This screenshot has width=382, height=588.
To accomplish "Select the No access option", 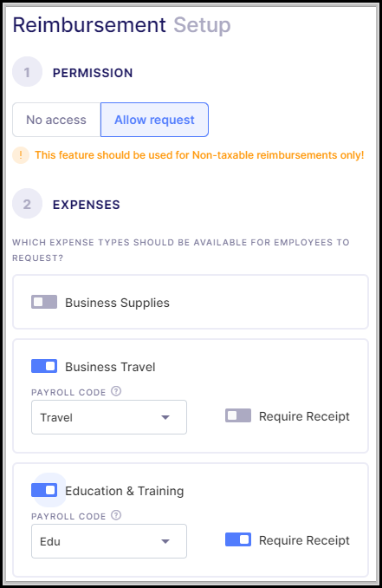I will pyautogui.click(x=56, y=120).
